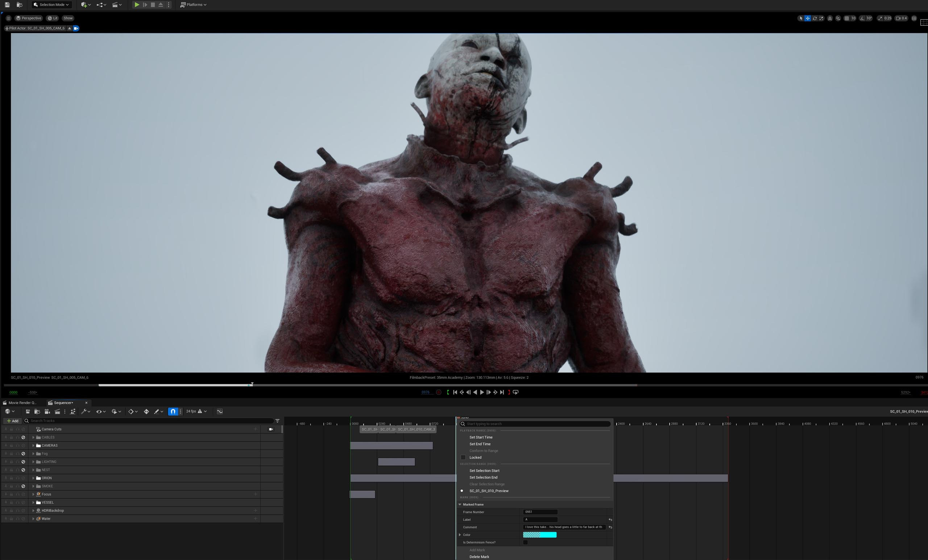Jump to sequence end in transport
928x560 pixels.
pos(502,392)
